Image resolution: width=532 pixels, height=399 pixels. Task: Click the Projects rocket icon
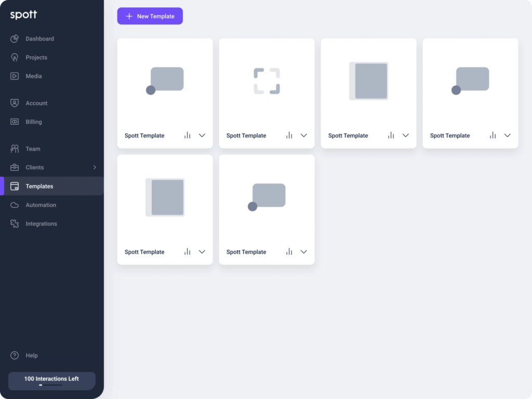[x=14, y=57]
